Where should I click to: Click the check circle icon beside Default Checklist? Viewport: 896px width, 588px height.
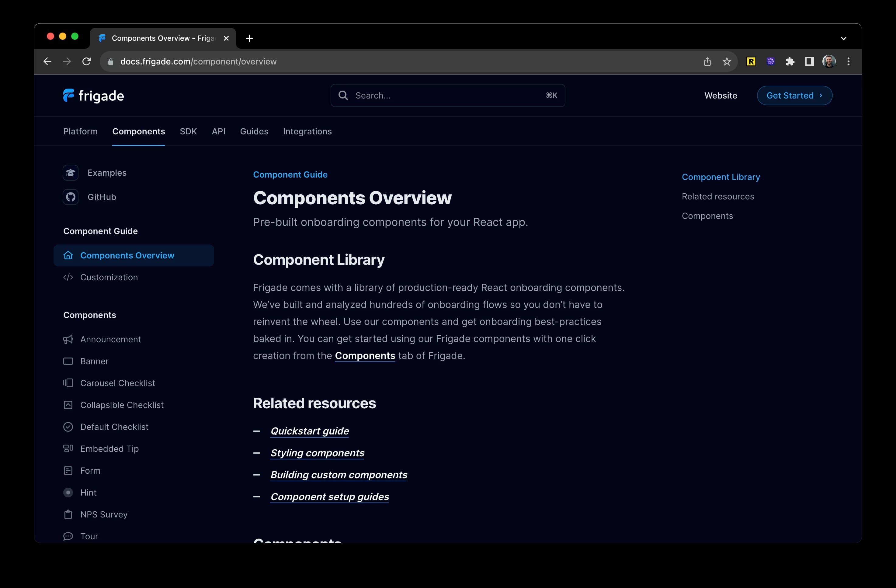coord(68,427)
